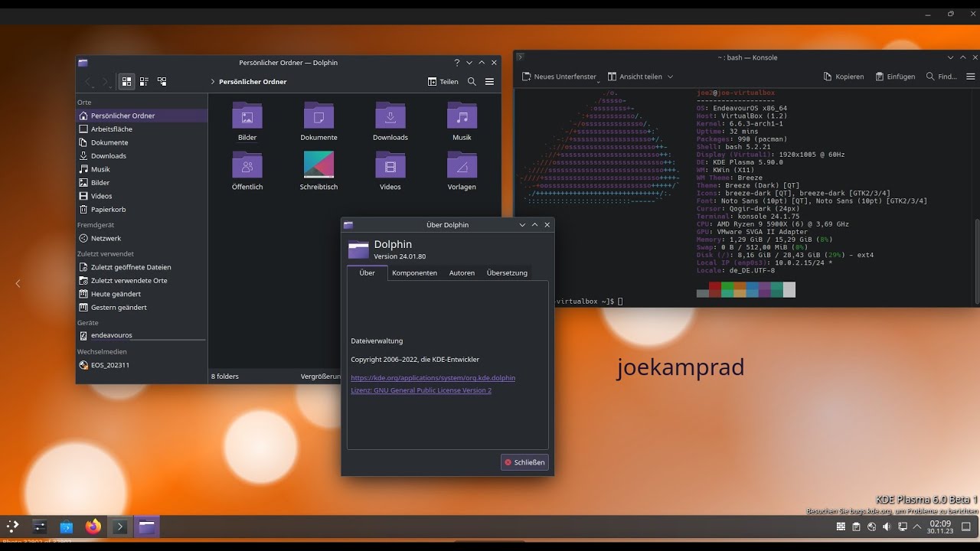Click the Persönlicher Ordner breadcrumb in location bar
The height and width of the screenshot is (551, 980).
click(x=253, y=82)
